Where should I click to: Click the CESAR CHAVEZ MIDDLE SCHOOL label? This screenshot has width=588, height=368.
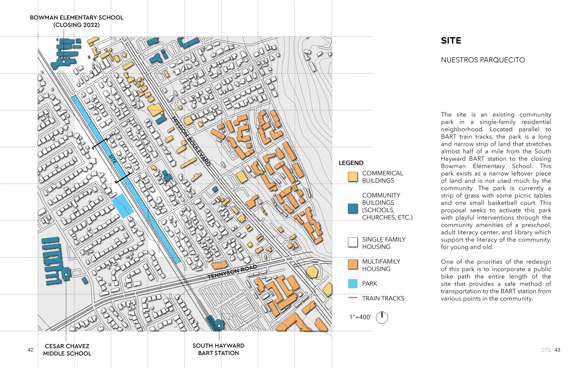point(67,350)
